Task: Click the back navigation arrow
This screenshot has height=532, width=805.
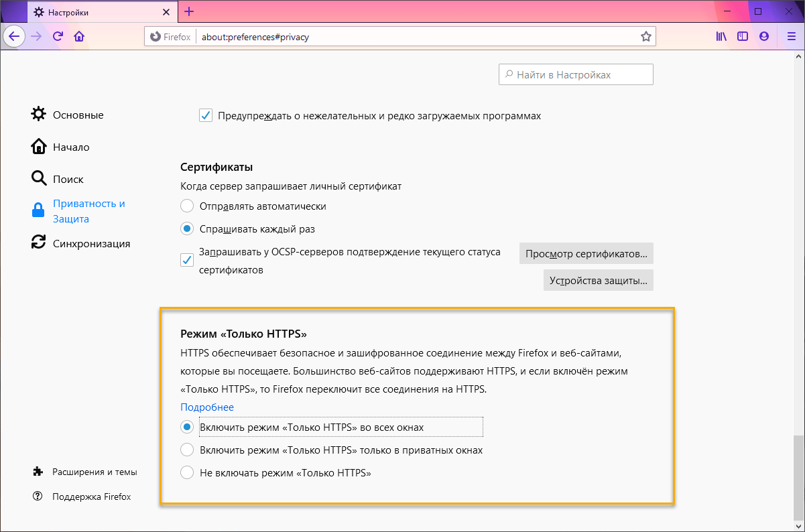Action: pyautogui.click(x=15, y=37)
